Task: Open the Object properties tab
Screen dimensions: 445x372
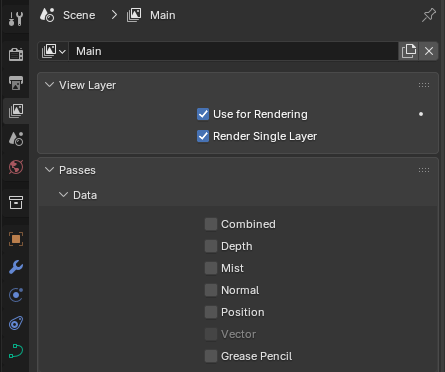Action: [16, 239]
